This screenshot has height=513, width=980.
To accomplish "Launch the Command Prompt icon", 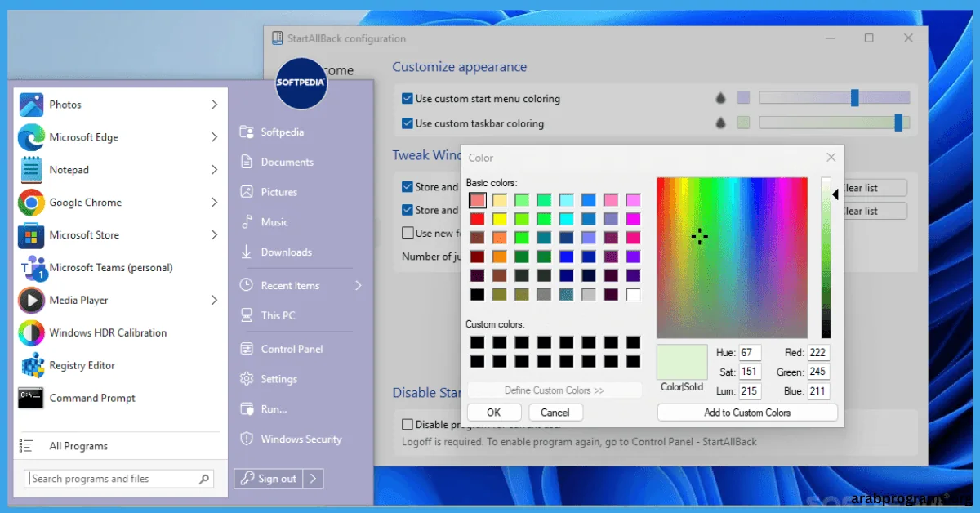I will [x=31, y=399].
